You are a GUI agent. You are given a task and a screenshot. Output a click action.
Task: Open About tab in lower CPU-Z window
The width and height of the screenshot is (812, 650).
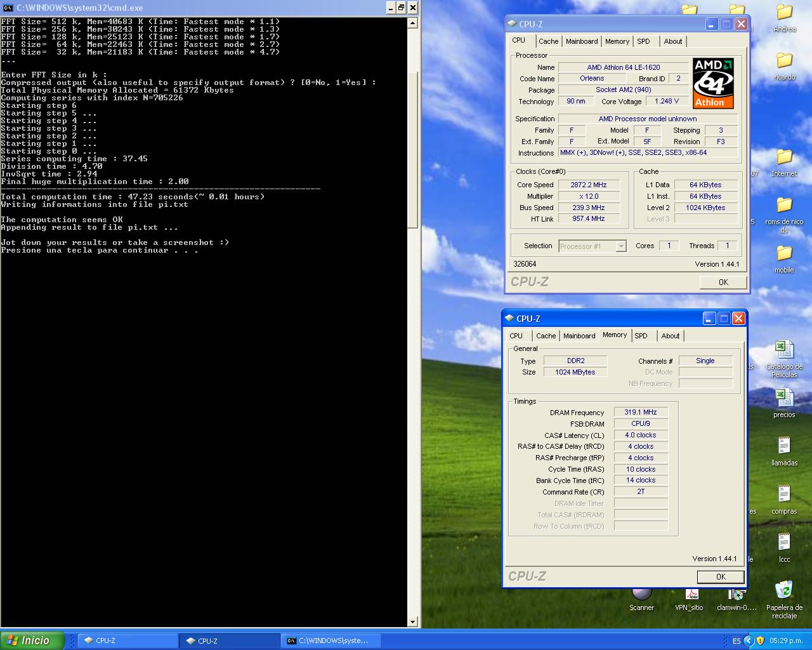[x=671, y=336]
